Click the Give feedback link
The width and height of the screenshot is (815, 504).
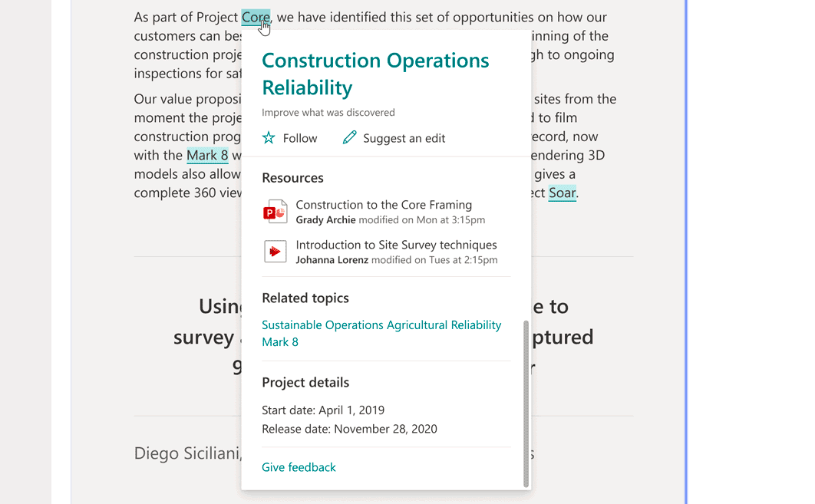point(299,467)
